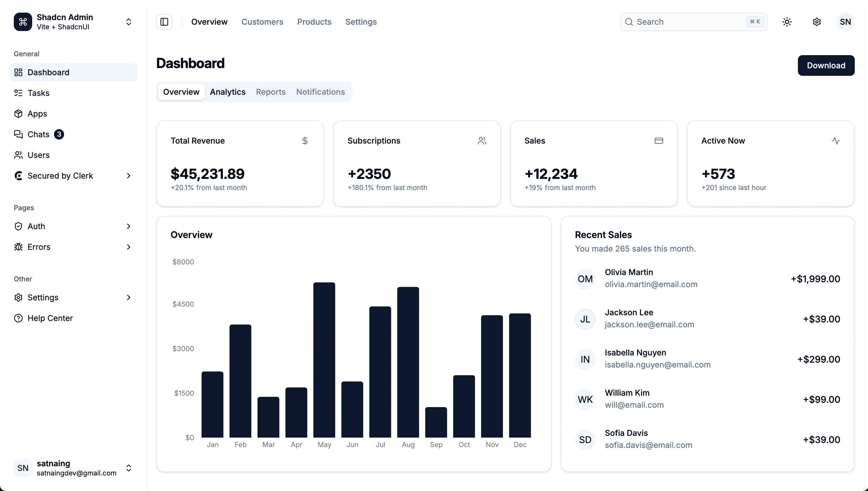Click Jackson Lee's JL avatar

pos(585,319)
